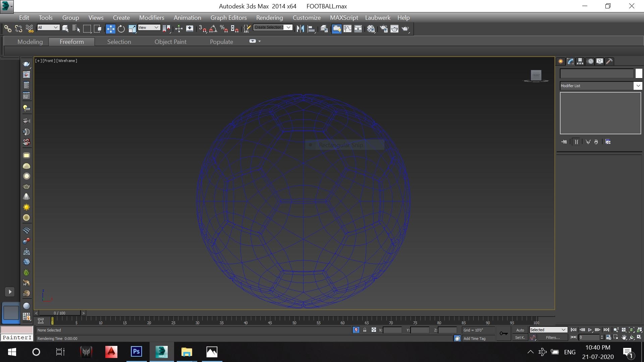
Task: Open the Graph Editors menu
Action: point(228,18)
